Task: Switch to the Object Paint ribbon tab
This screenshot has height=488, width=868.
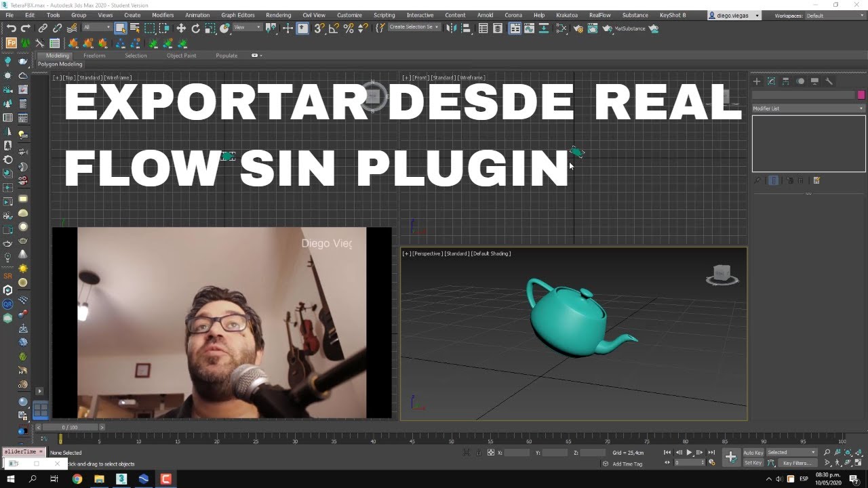Action: 181,56
